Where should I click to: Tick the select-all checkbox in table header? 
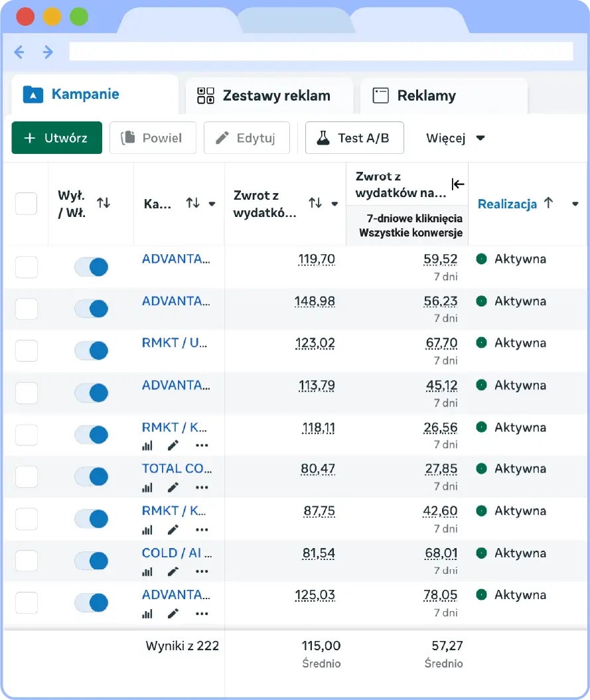[x=27, y=204]
